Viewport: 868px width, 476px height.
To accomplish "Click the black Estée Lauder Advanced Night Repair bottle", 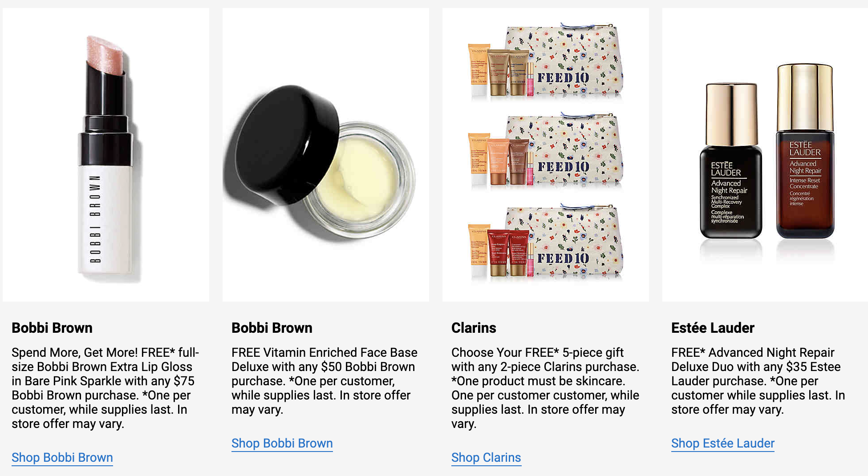I will 730,161.
